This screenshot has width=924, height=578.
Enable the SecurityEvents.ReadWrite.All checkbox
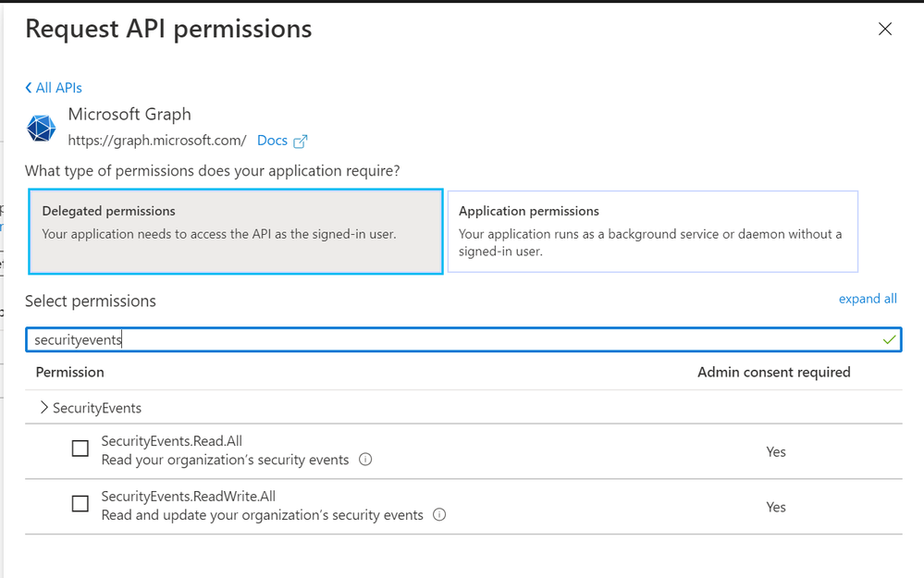pos(80,504)
